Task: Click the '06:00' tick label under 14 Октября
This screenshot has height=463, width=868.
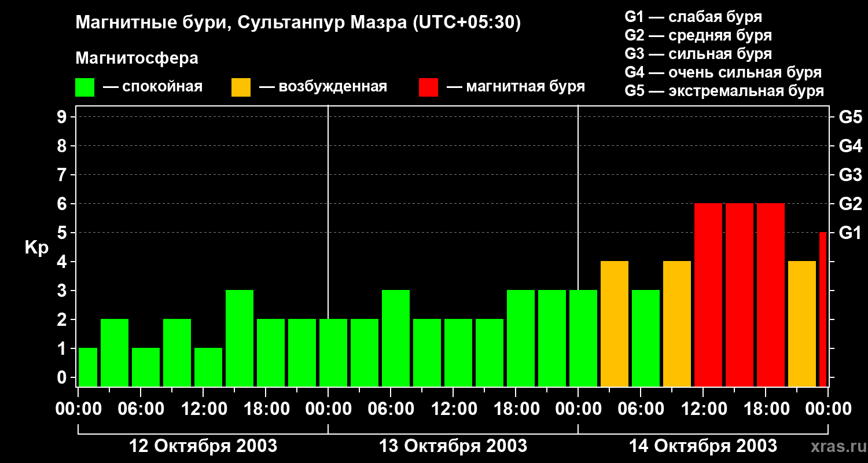Action: point(641,409)
